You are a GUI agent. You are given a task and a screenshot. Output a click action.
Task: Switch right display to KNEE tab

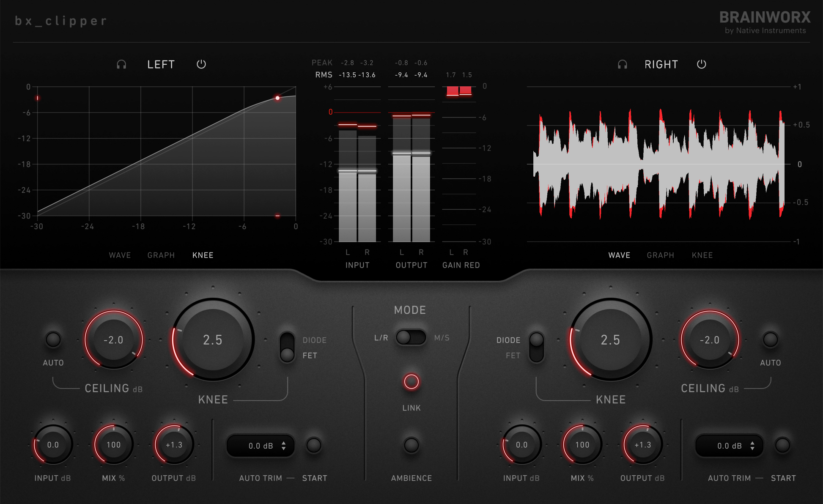702,255
